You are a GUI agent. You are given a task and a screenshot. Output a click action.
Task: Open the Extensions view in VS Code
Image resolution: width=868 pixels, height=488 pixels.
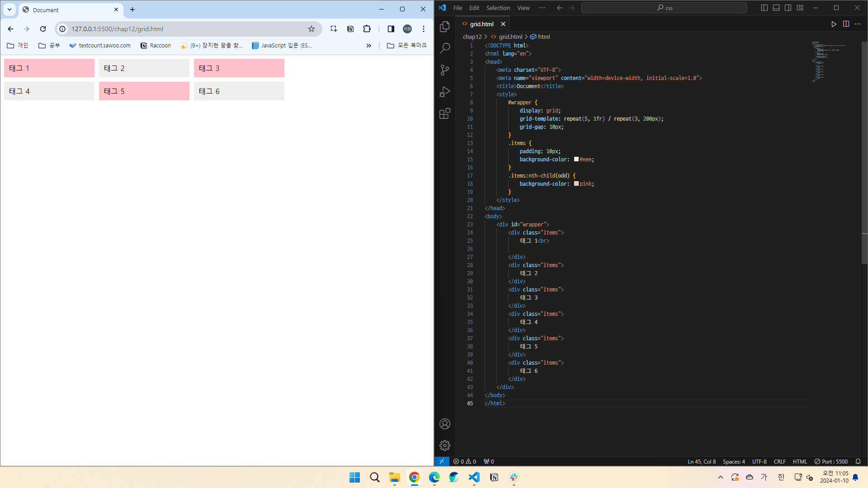tap(445, 113)
